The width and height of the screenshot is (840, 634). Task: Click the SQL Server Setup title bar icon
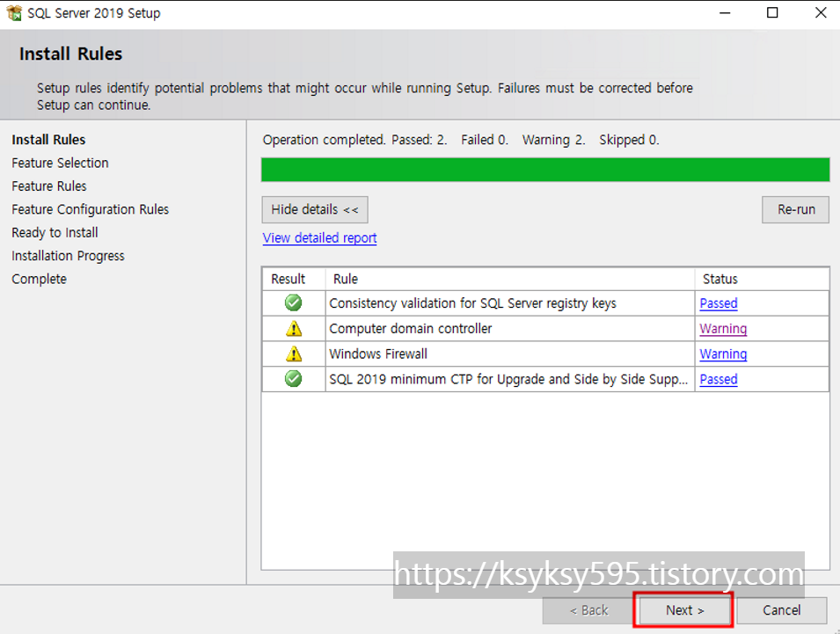[x=14, y=13]
